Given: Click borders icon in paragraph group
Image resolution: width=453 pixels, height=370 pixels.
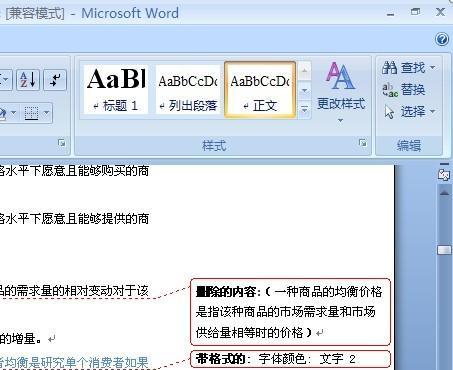Looking at the screenshot, I should pyautogui.click(x=32, y=113).
